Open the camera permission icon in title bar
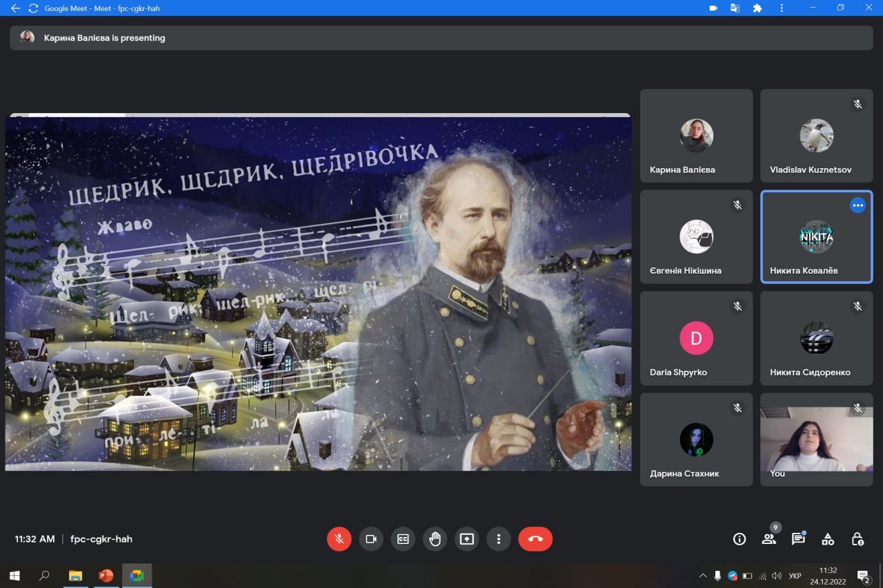 pyautogui.click(x=713, y=8)
